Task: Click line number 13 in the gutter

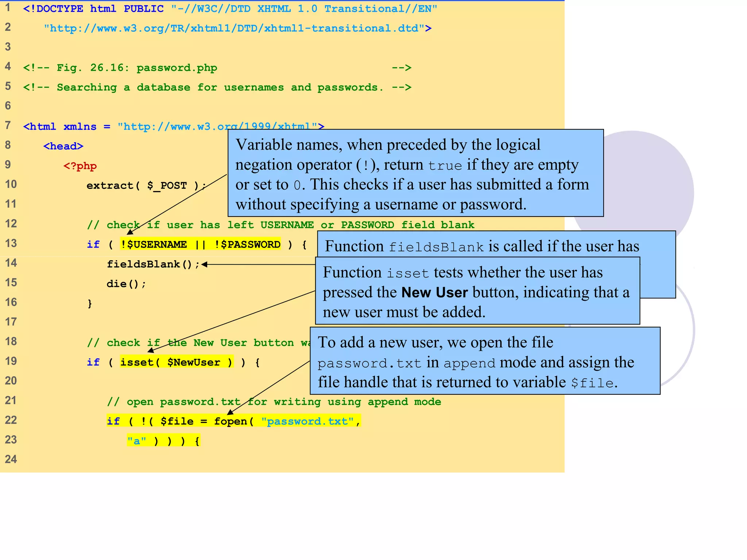Action: click(11, 243)
